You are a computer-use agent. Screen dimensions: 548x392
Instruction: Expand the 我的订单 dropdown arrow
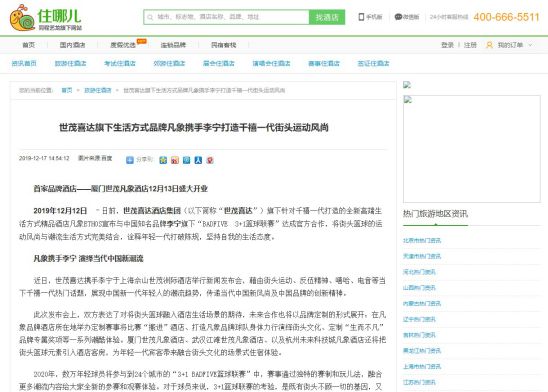coord(530,45)
